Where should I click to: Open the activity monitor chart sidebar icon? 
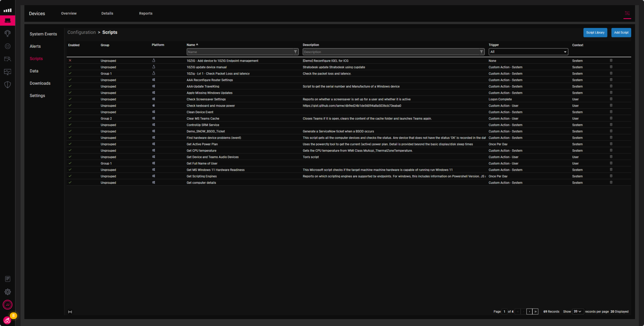click(x=7, y=72)
